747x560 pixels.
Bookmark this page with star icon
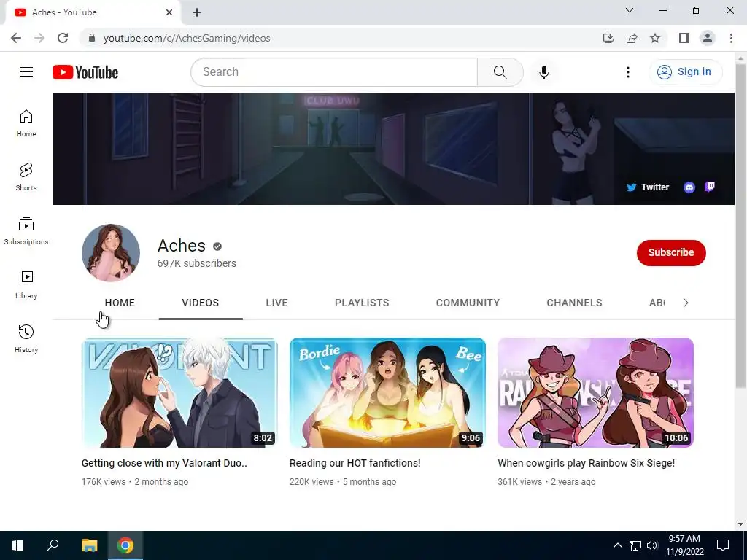tap(655, 38)
